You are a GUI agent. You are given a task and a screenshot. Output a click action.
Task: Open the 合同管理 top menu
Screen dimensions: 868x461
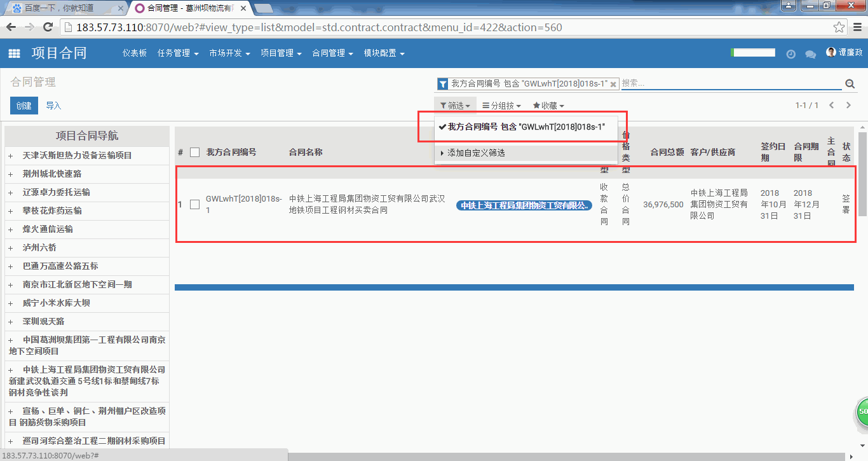(x=332, y=53)
